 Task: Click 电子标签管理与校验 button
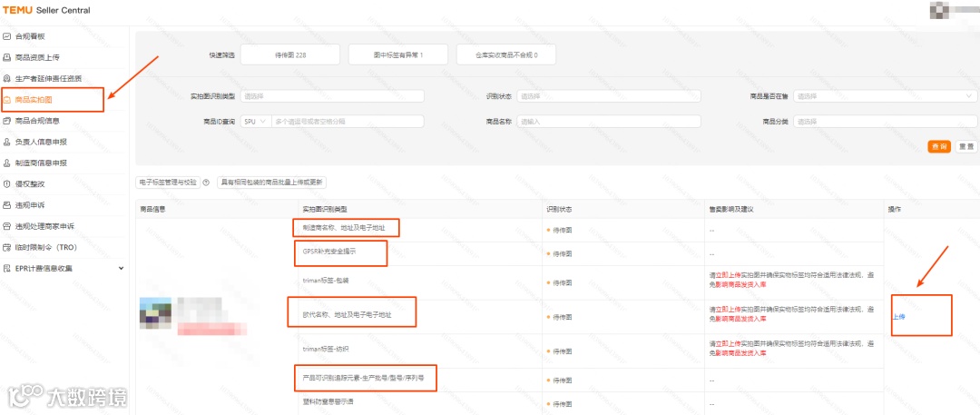point(168,183)
